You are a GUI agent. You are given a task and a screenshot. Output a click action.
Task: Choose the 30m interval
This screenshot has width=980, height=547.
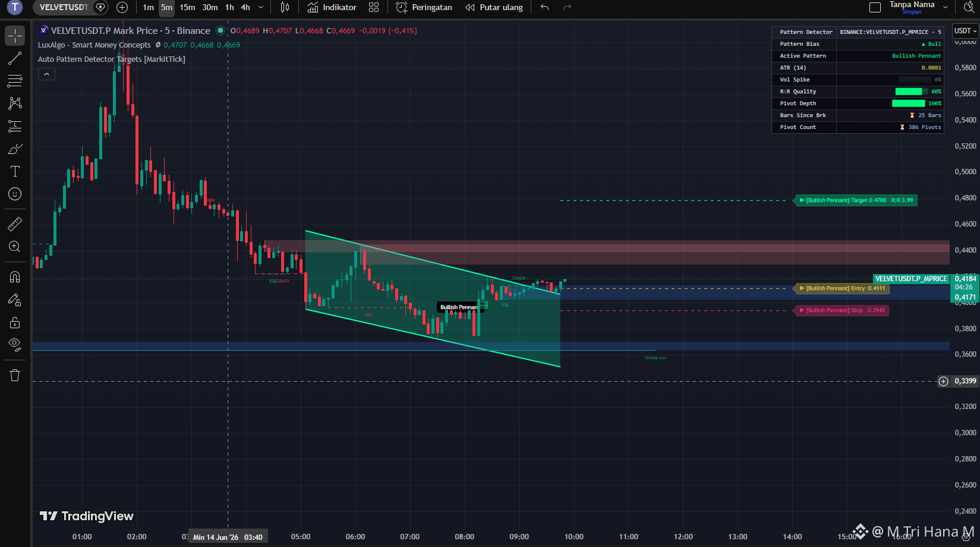click(210, 7)
